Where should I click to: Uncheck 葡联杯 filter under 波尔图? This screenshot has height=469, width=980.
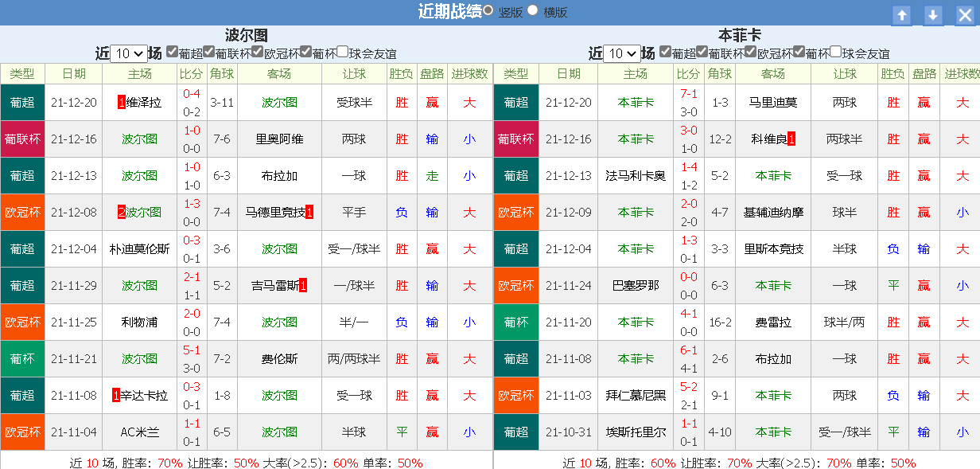coord(208,52)
